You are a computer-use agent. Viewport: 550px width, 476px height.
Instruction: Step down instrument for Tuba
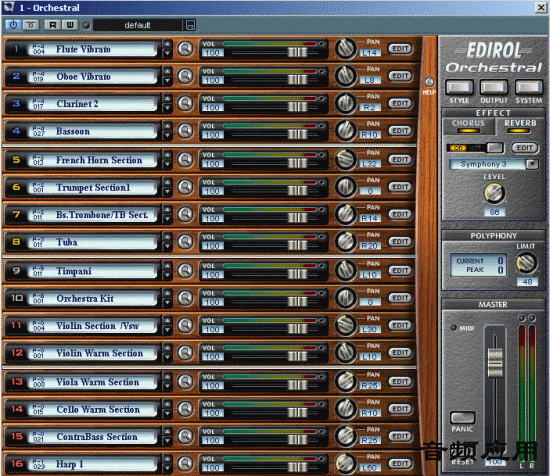click(167, 247)
